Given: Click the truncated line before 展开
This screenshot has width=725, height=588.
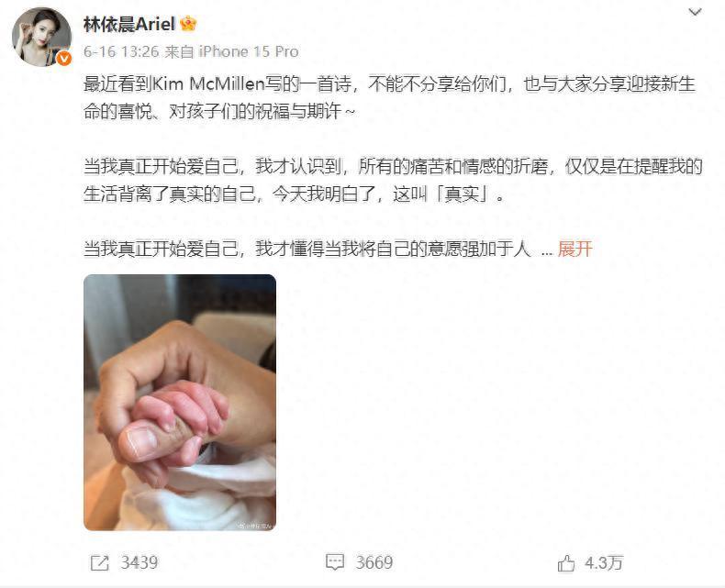Looking at the screenshot, I should pyautogui.click(x=307, y=249).
